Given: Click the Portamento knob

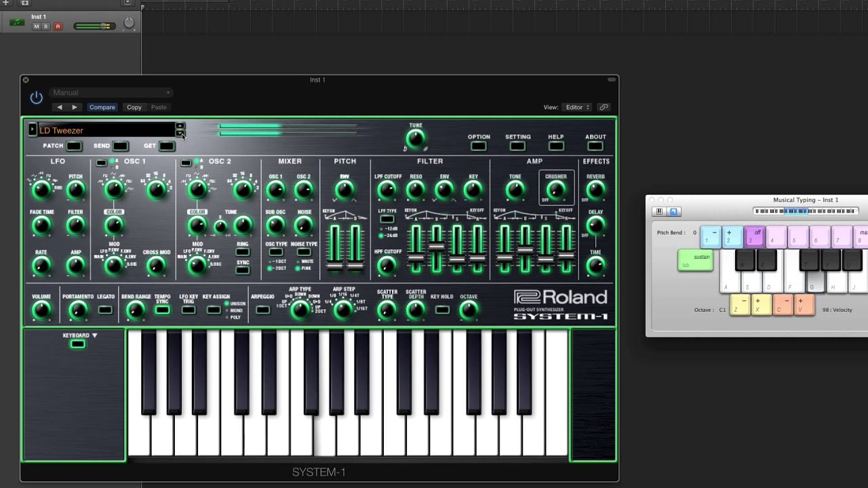Looking at the screenshot, I should (x=78, y=310).
